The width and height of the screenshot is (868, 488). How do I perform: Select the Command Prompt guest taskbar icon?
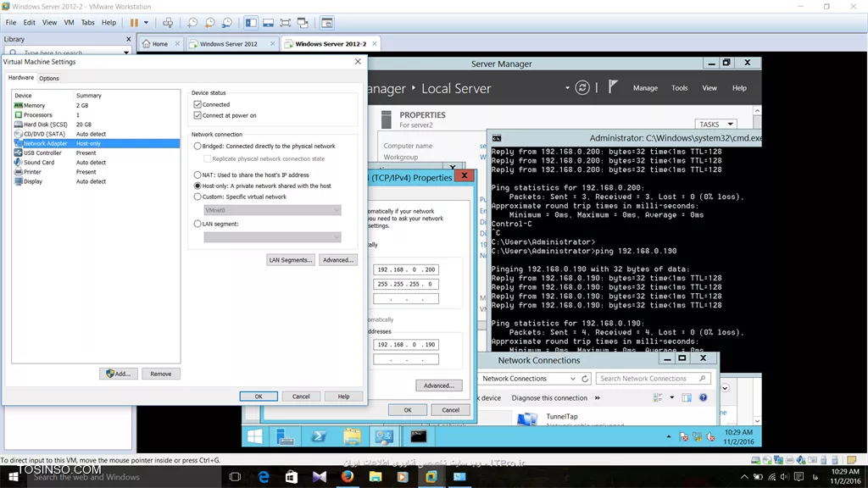click(x=418, y=436)
